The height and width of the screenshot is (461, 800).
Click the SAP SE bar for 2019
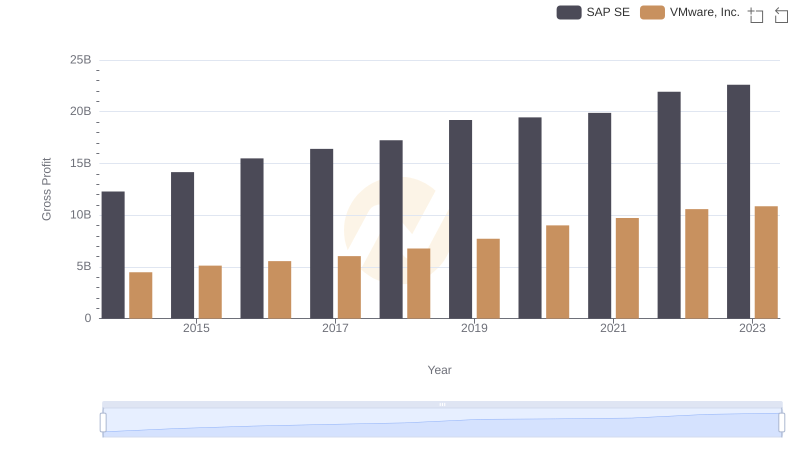click(x=461, y=219)
